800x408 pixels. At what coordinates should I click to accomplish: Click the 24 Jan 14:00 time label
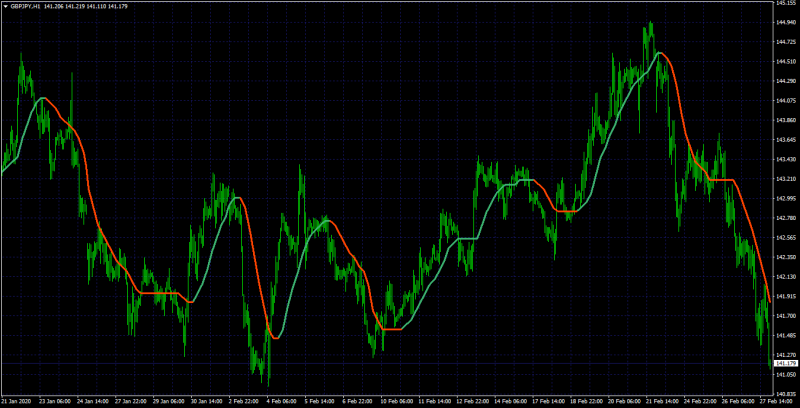93,402
